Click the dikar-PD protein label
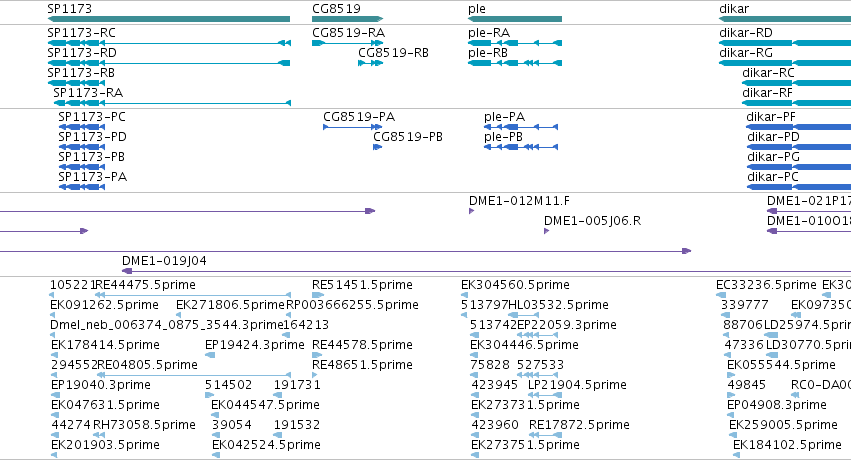 click(773, 137)
